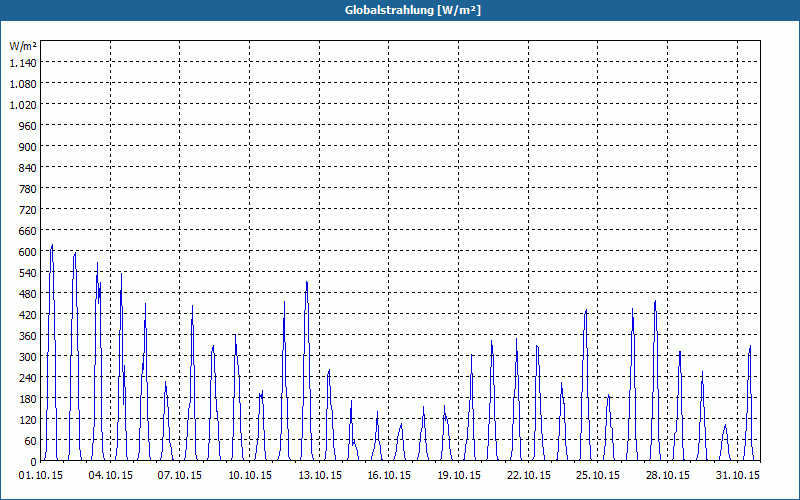The height and width of the screenshot is (500, 800).
Task: Select date label 07.10.15
Action: click(x=180, y=476)
